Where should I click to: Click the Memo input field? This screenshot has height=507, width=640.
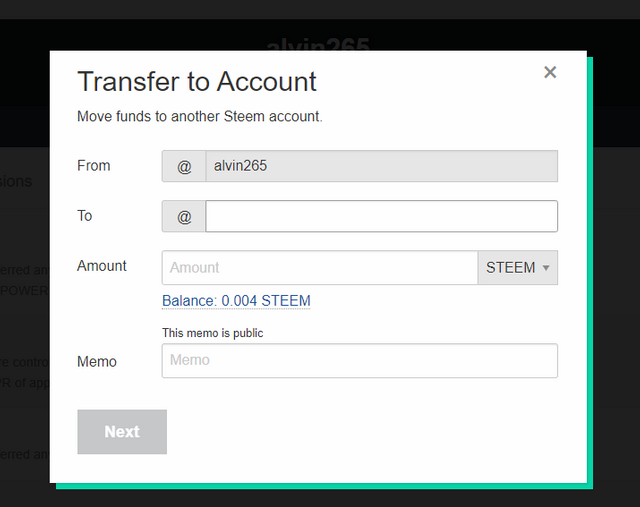click(x=360, y=360)
